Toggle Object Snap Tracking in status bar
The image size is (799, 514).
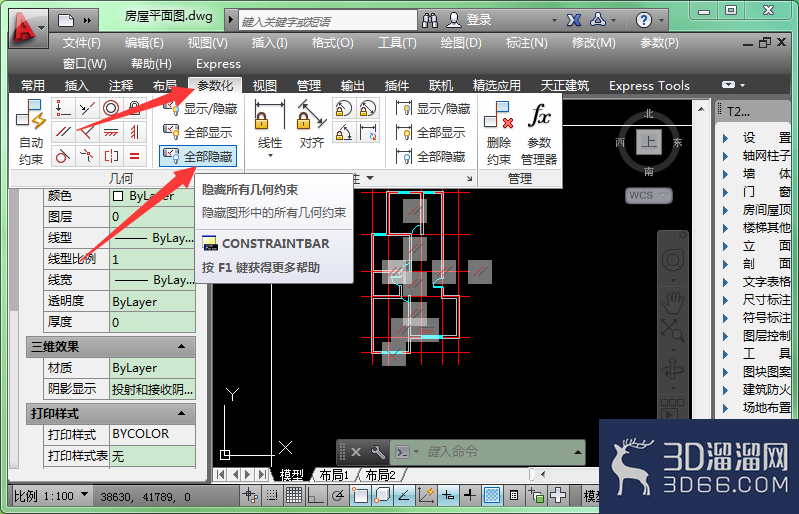(x=404, y=495)
